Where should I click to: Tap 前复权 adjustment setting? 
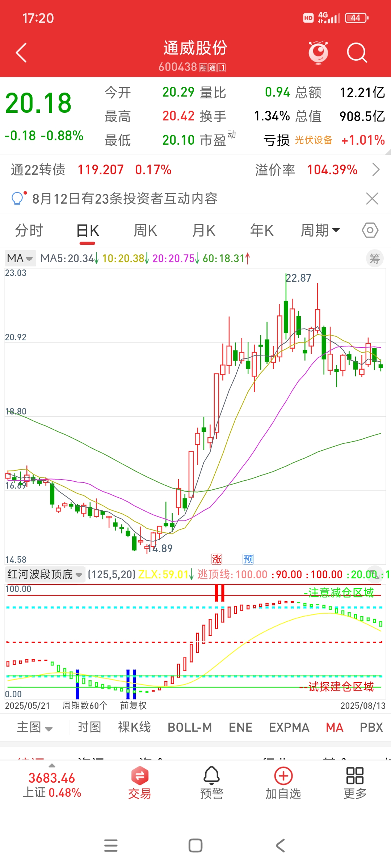pos(133,706)
